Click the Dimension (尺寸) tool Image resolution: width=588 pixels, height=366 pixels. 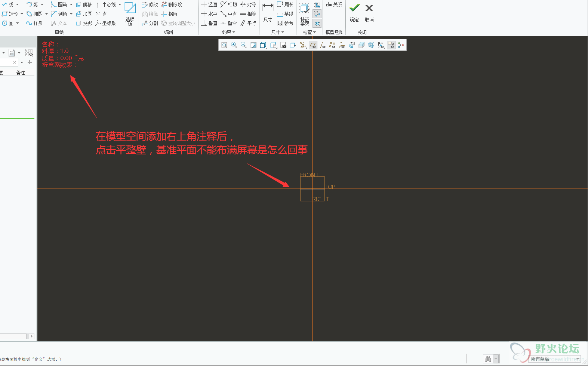pyautogui.click(x=268, y=12)
